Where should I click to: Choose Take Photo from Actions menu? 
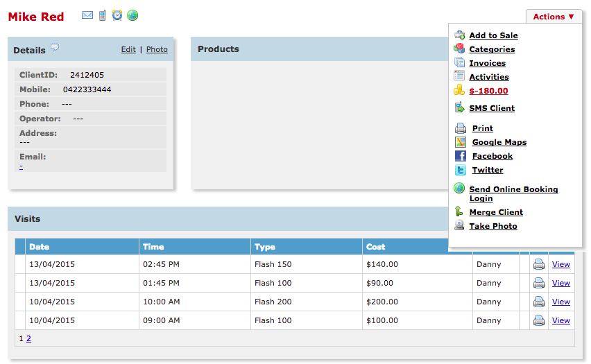pyautogui.click(x=493, y=226)
